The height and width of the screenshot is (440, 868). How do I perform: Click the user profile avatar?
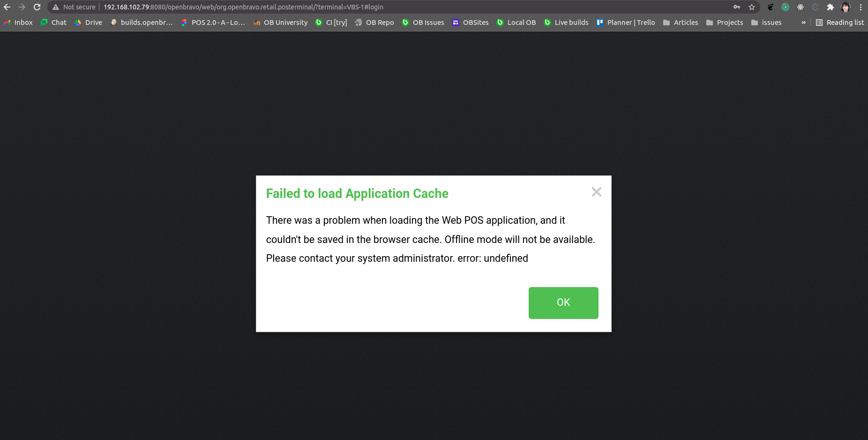point(846,7)
